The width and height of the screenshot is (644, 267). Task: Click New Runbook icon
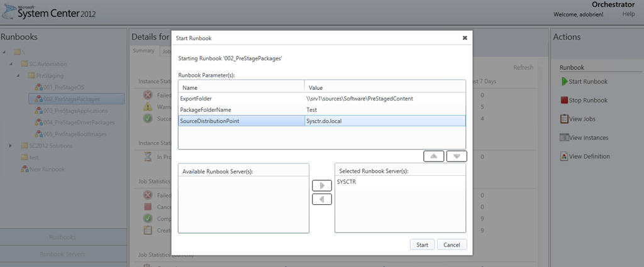(25, 169)
